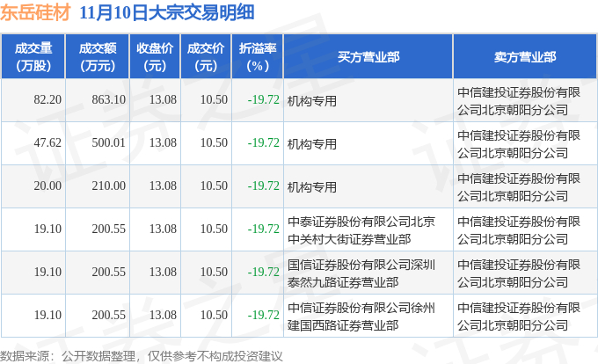
Task: Select the 成交额(万元) column header
Action: (x=98, y=57)
